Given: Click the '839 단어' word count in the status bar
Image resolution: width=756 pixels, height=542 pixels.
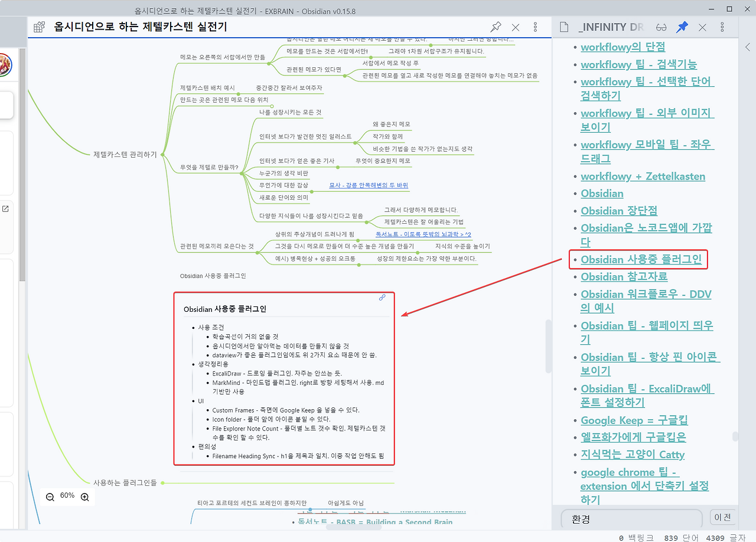Looking at the screenshot, I should click(681, 538).
